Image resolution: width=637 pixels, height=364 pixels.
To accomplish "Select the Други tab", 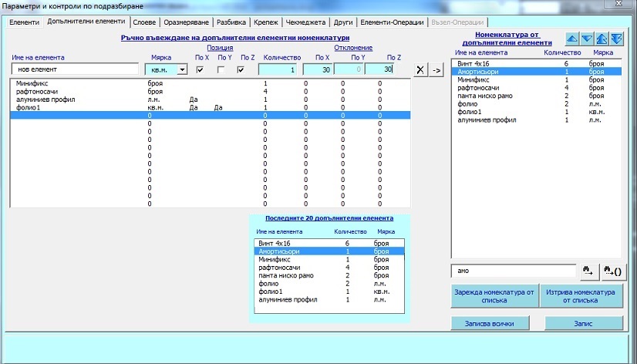I will coord(343,22).
